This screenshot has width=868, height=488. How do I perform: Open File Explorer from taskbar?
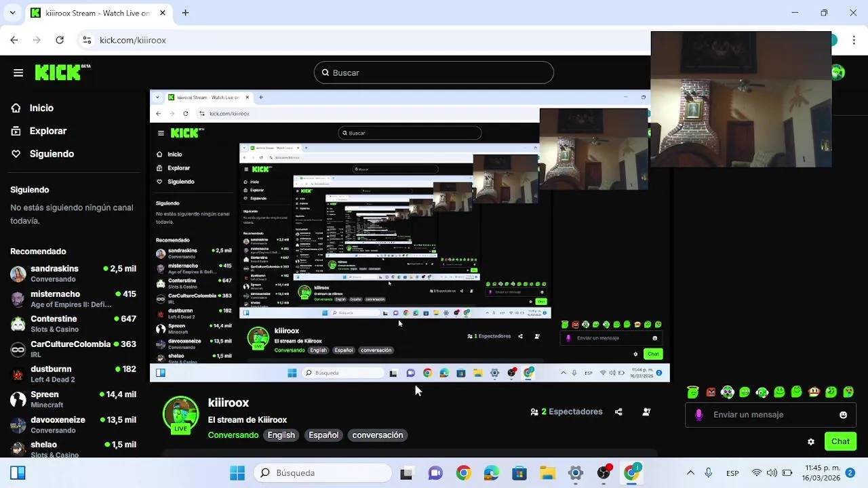pyautogui.click(x=547, y=472)
